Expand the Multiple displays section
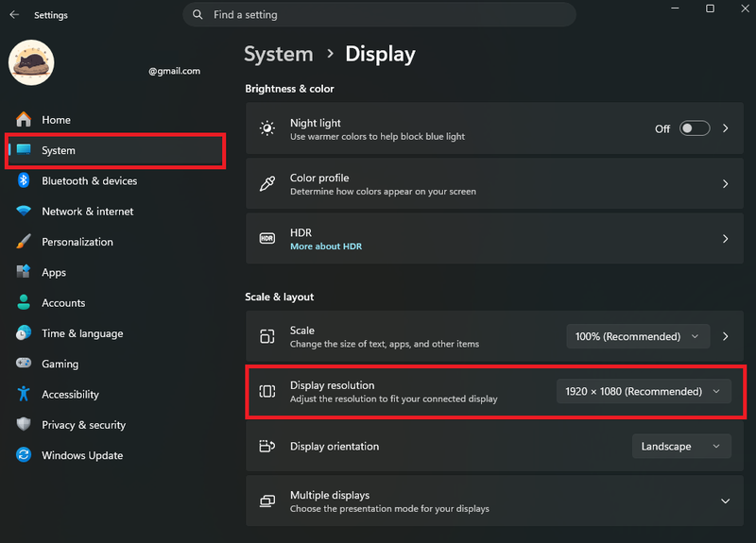756x543 pixels. tap(725, 501)
